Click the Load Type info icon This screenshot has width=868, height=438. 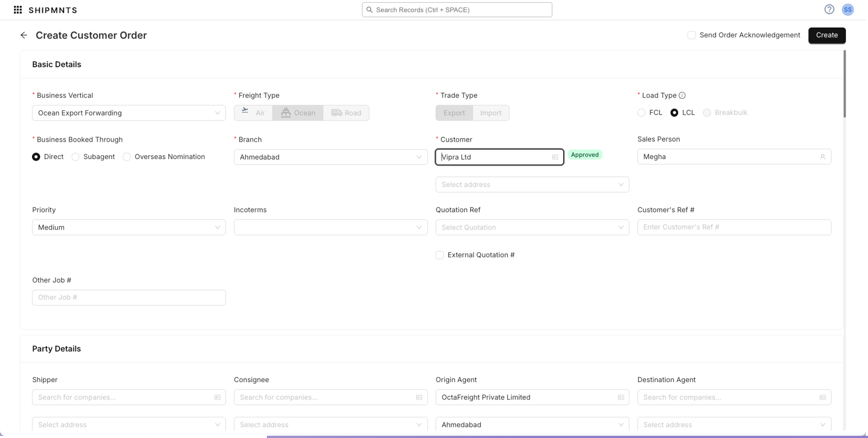[682, 96]
